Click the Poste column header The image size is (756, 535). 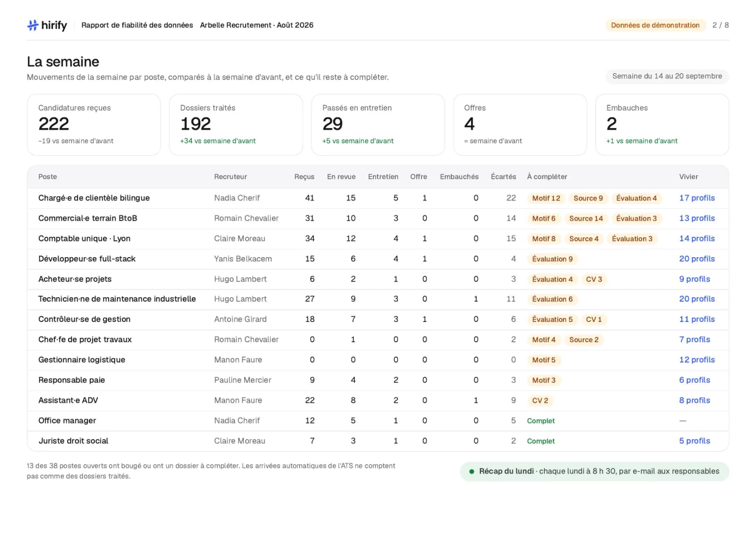pos(48,177)
